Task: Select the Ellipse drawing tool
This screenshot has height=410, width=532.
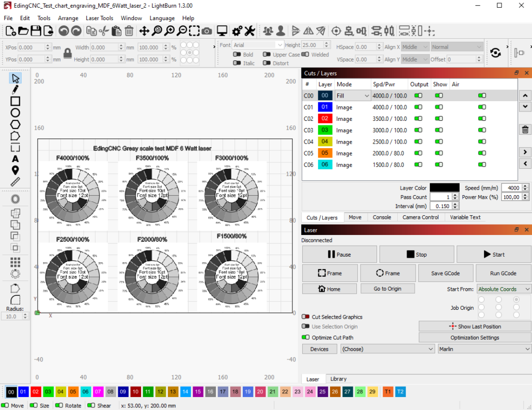Action: (x=15, y=113)
